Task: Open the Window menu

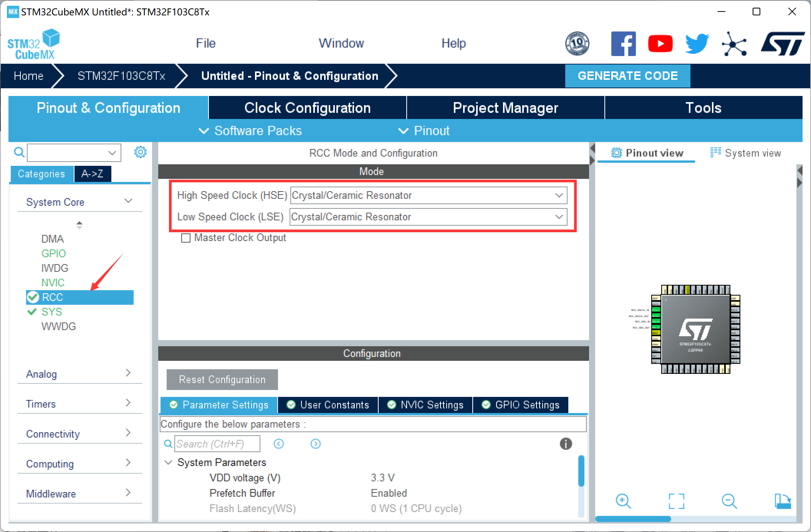Action: click(x=341, y=43)
